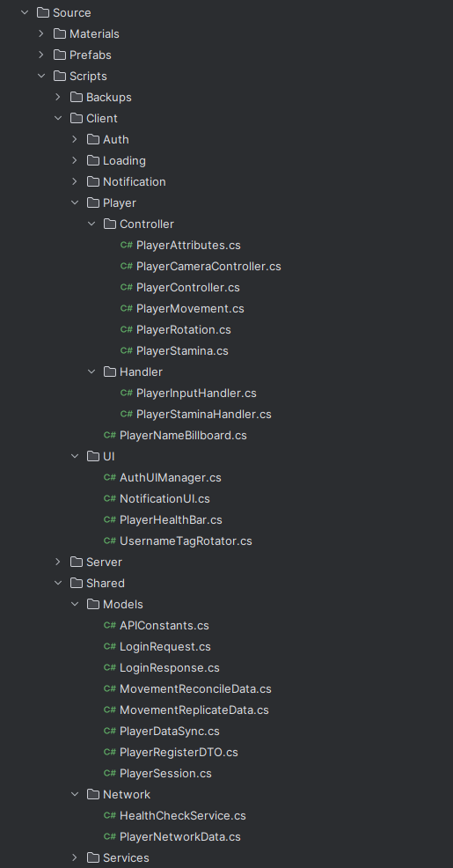Click the folder icon next to Backups
The width and height of the screenshot is (453, 868).
pyautogui.click(x=77, y=97)
